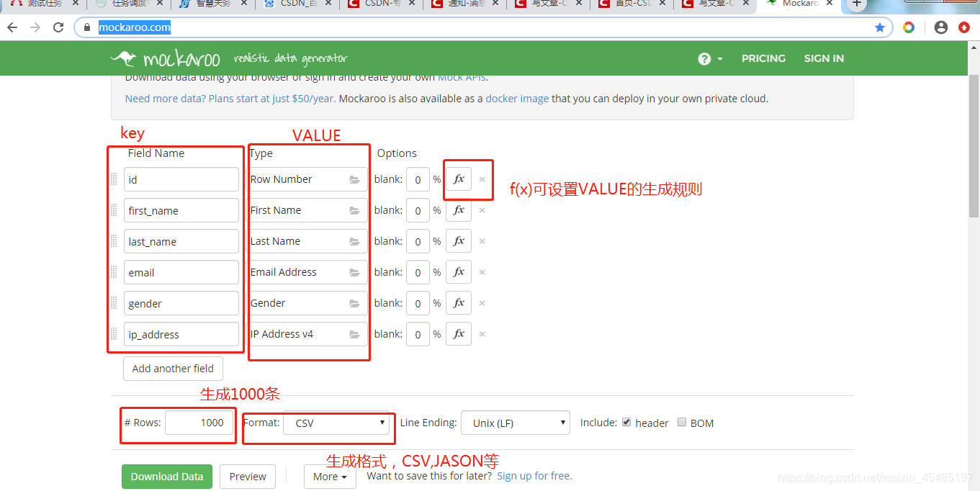This screenshot has height=491, width=980.
Task: Click the folder icon in Gender type
Action: coord(354,304)
